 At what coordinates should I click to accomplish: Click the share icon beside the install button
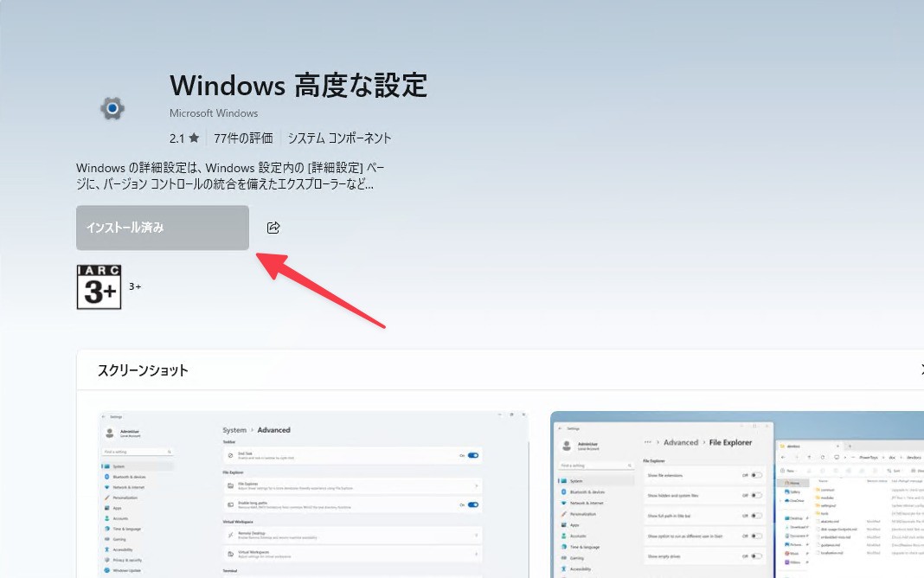[273, 228]
